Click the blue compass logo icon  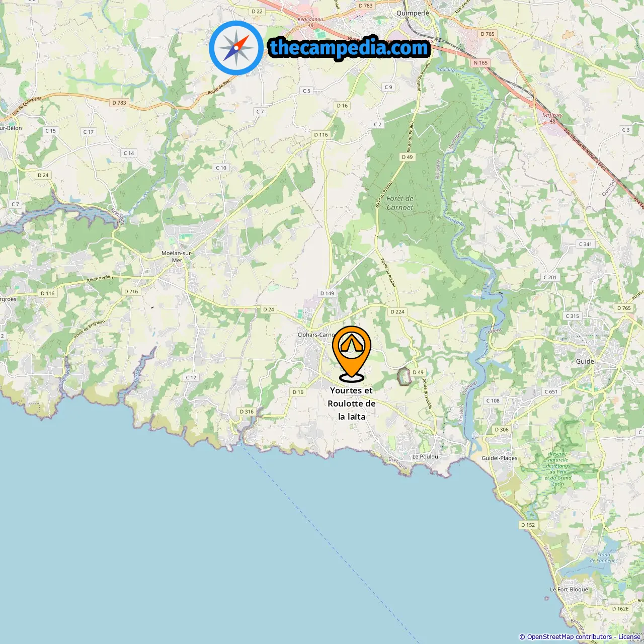click(236, 48)
